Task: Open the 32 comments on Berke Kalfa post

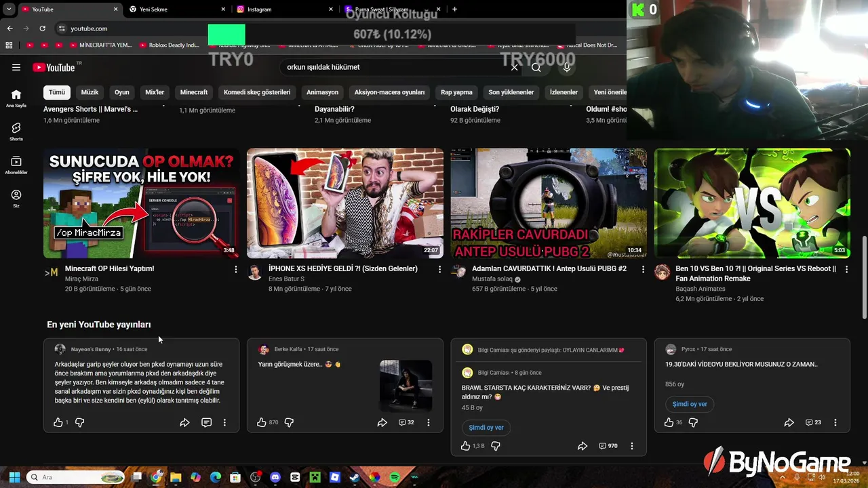Action: (x=406, y=422)
